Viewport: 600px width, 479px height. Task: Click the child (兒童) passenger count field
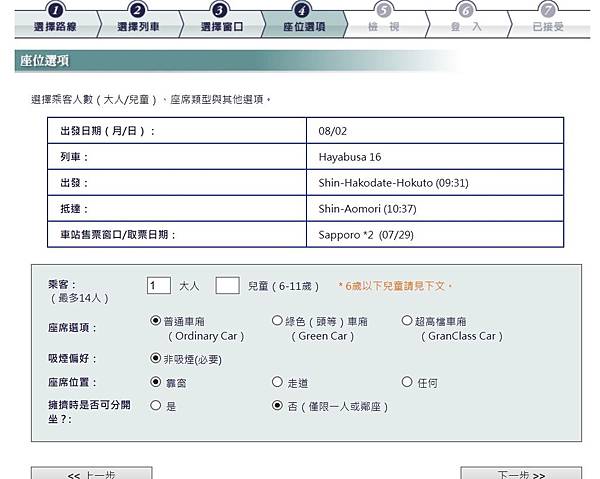pyautogui.click(x=227, y=285)
